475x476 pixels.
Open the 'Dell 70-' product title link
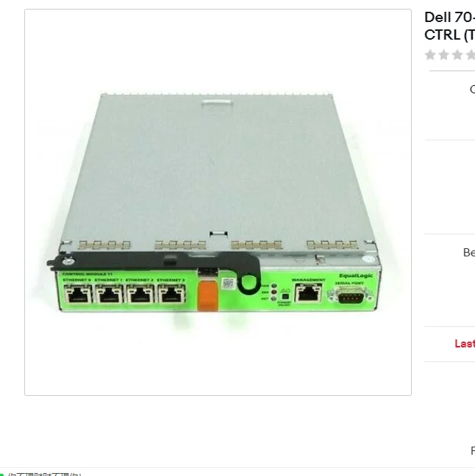pyautogui.click(x=449, y=18)
